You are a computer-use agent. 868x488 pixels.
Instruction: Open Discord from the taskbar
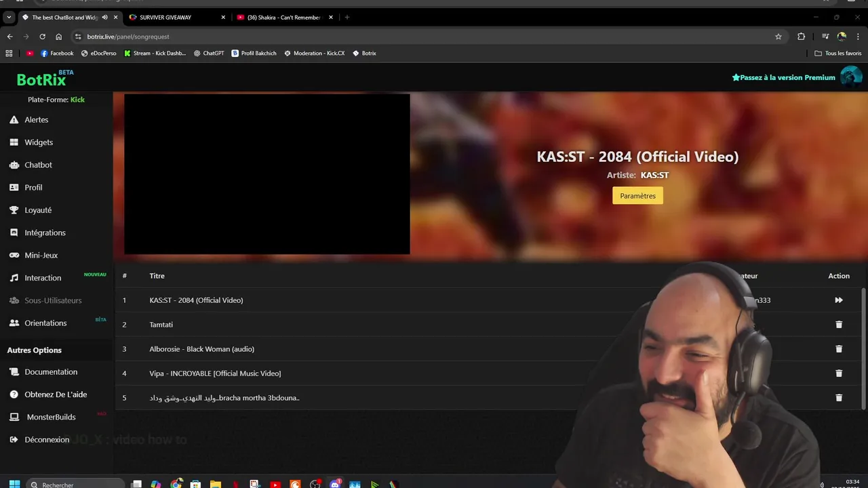coord(334,484)
